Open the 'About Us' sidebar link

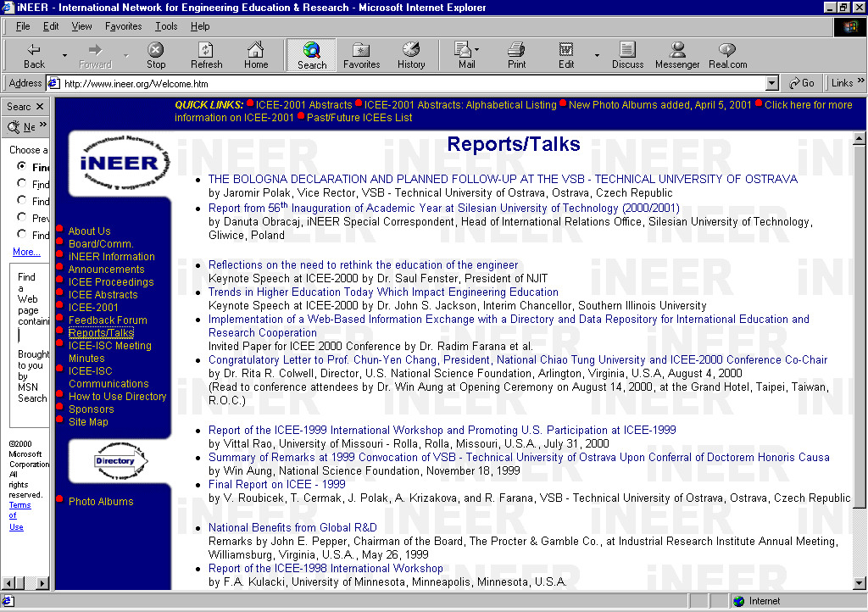(x=90, y=231)
